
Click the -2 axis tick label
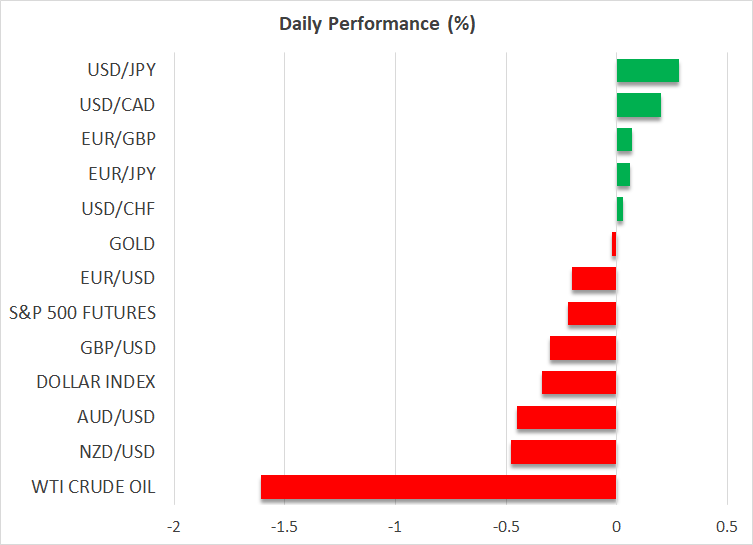(173, 526)
